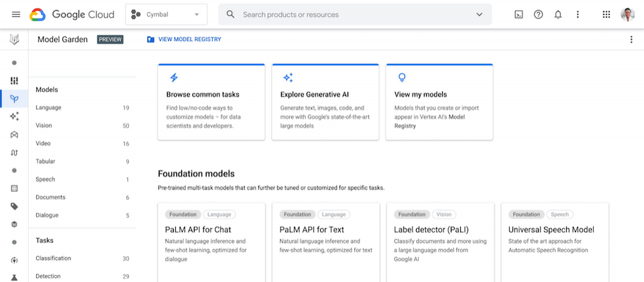Open the flask experiments icon in sidebar
Viewport: 644px width, 282px height.
[14, 277]
